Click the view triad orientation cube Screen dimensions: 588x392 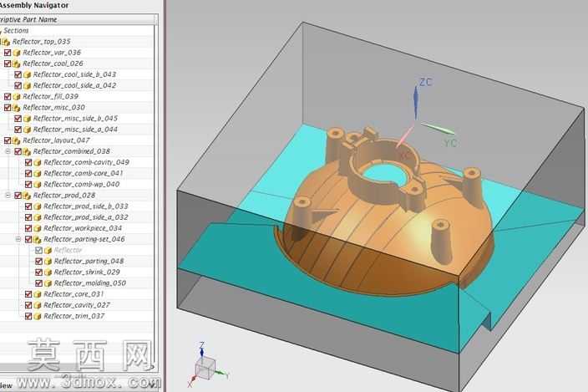pos(205,369)
